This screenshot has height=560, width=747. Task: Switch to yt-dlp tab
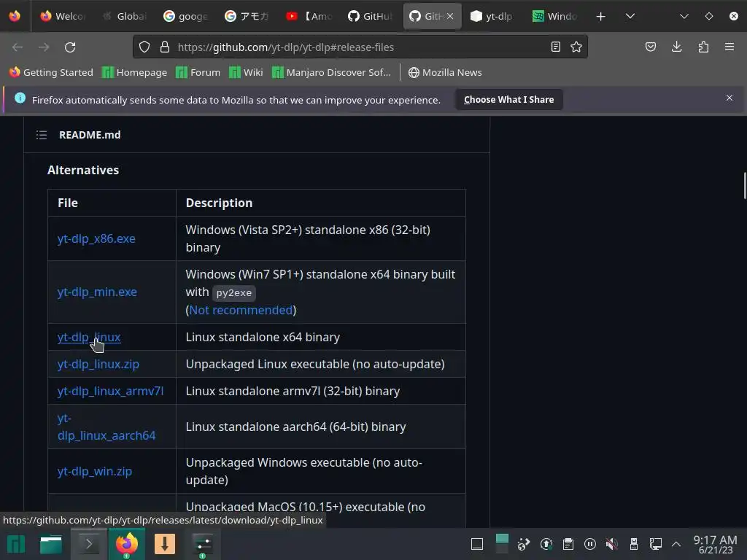[492, 16]
